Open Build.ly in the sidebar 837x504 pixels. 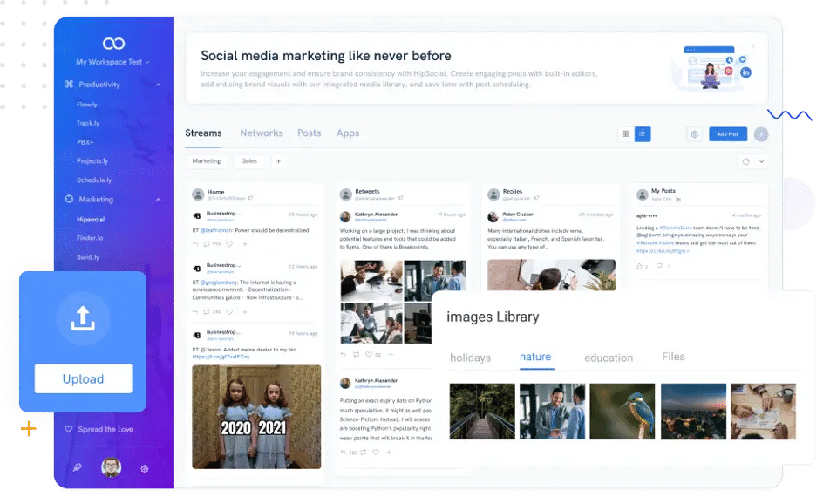point(88,257)
